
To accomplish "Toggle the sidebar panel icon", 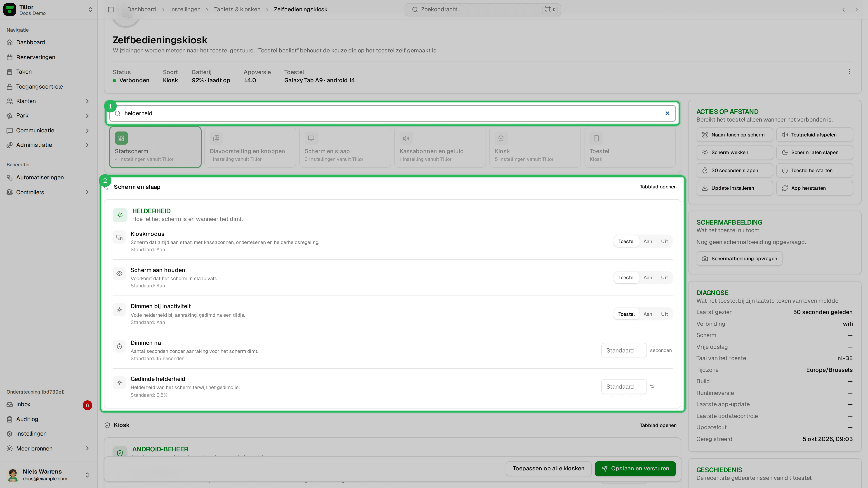I will click(111, 9).
